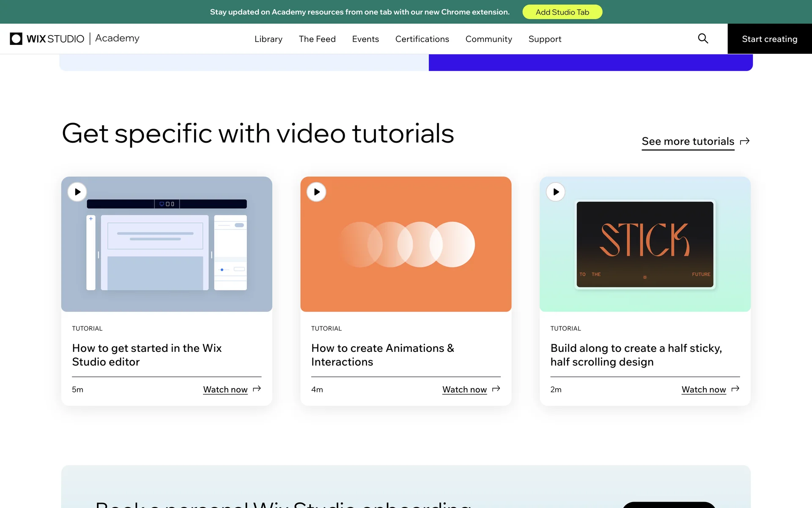The height and width of the screenshot is (508, 812).
Task: Click the Academy logo text
Action: (x=117, y=38)
